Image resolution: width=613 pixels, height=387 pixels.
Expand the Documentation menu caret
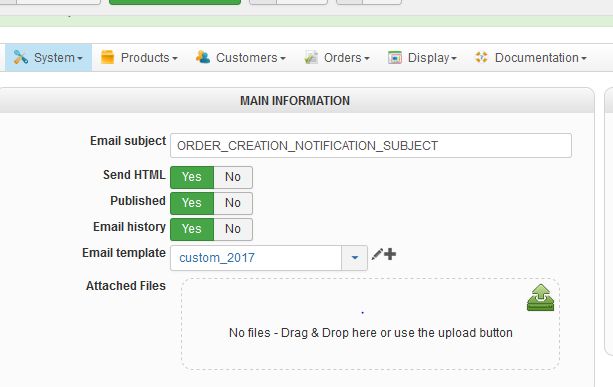pos(584,59)
